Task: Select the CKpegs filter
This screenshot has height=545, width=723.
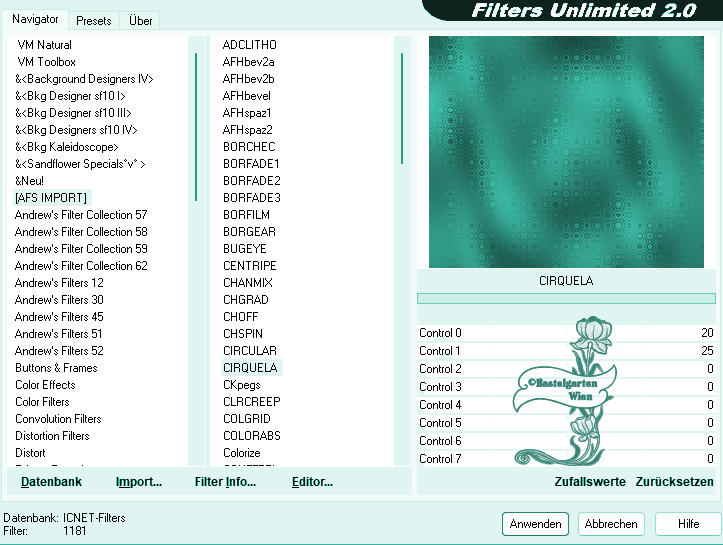Action: coord(242,385)
